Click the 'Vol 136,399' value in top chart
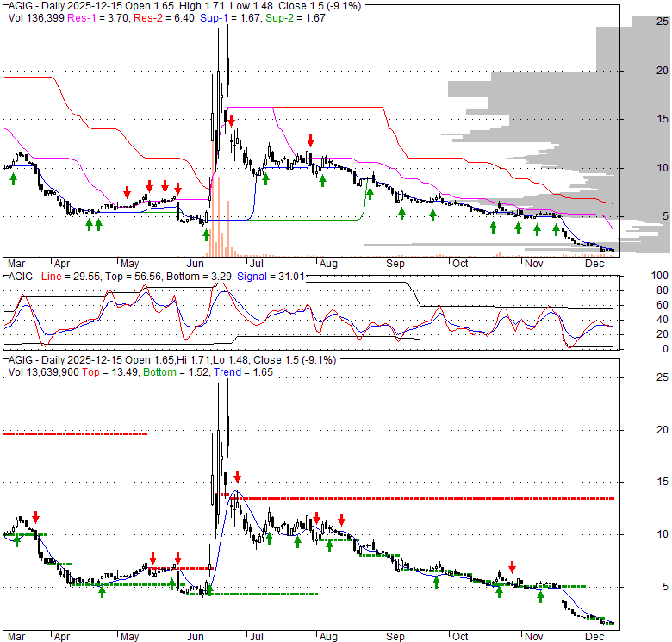672x642 pixels. [36, 18]
